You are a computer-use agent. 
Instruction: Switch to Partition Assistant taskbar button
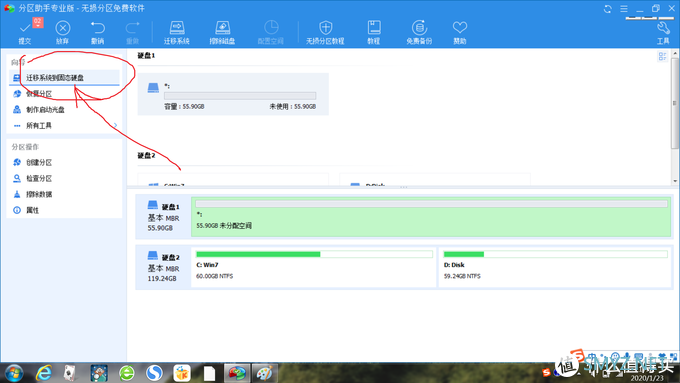pyautogui.click(x=237, y=373)
